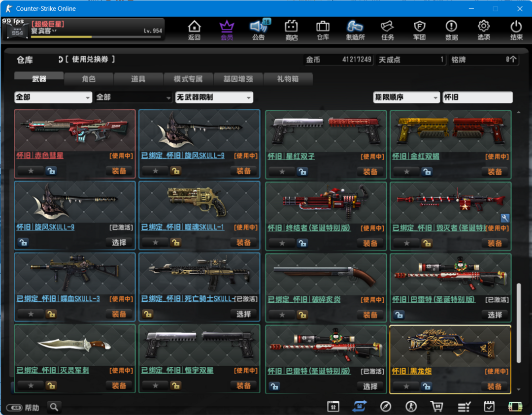Viewport: 532px width, 415px height.
Task: Click the 怀旧 search input field
Action: click(477, 97)
